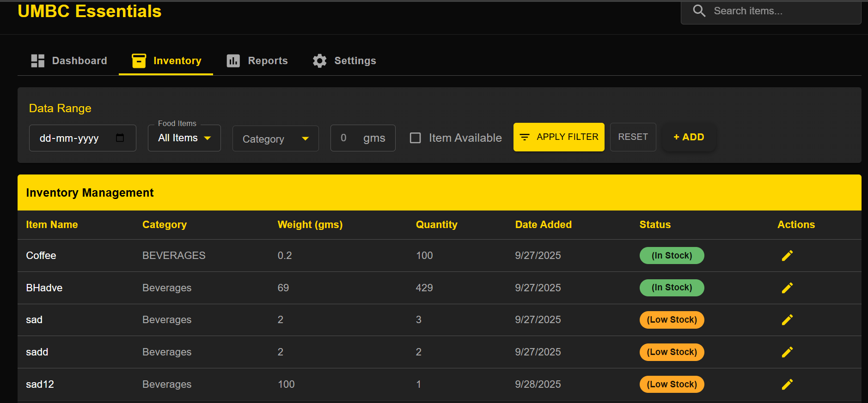Image resolution: width=868 pixels, height=403 pixels.
Task: Open the calendar date picker icon
Action: point(120,138)
